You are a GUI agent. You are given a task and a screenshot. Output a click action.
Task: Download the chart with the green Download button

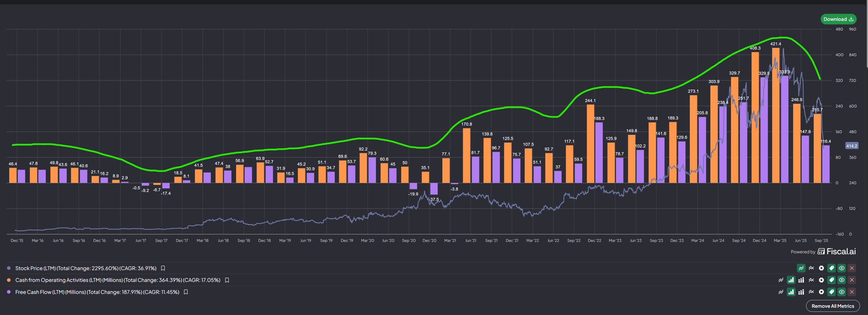[x=838, y=19]
